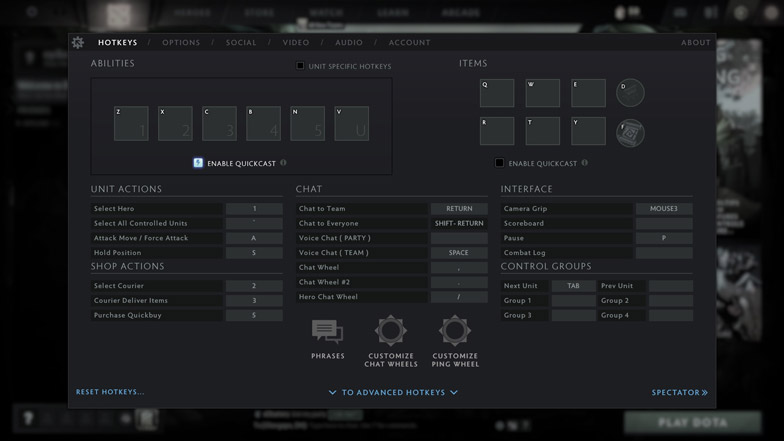The height and width of the screenshot is (441, 784).
Task: Set the Scoreboard key field
Action: pyautogui.click(x=664, y=223)
